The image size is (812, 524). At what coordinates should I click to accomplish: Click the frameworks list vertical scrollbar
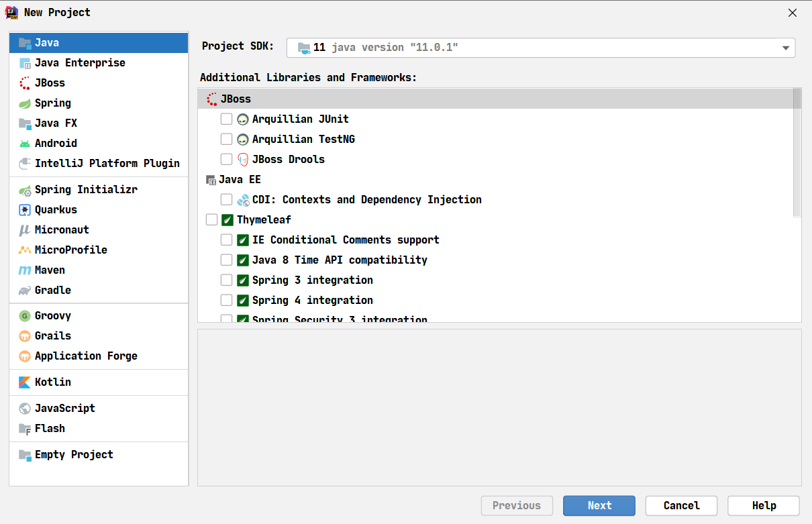tap(797, 153)
